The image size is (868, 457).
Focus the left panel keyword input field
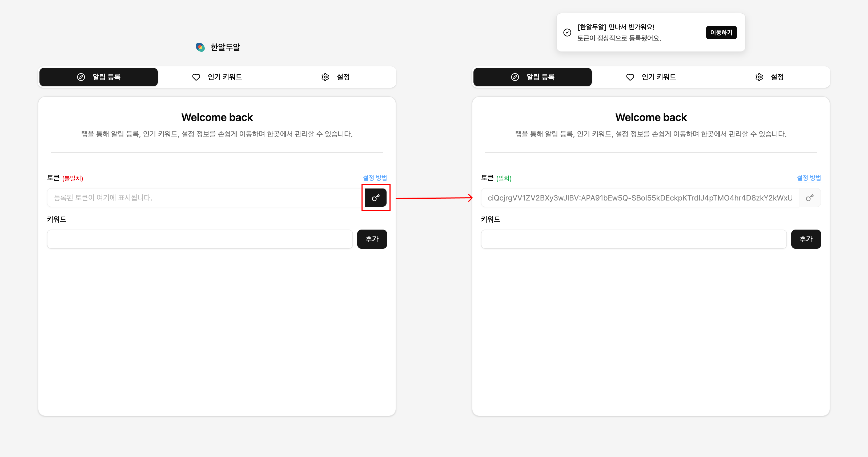(200, 239)
